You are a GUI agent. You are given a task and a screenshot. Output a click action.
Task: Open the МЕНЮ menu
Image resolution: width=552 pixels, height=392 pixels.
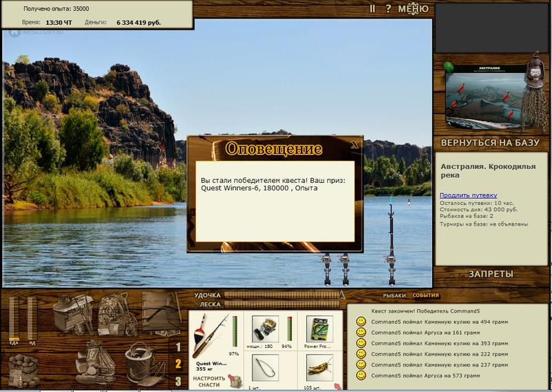[413, 9]
